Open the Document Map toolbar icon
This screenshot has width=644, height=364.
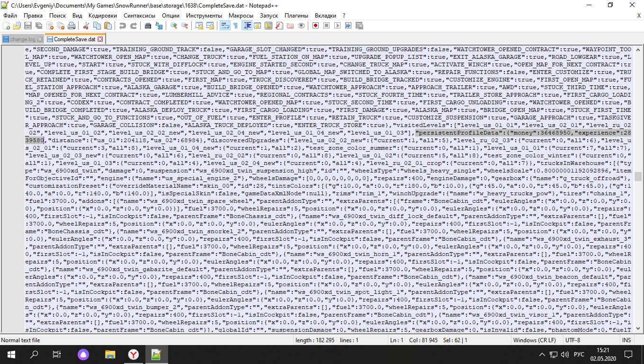(268, 26)
